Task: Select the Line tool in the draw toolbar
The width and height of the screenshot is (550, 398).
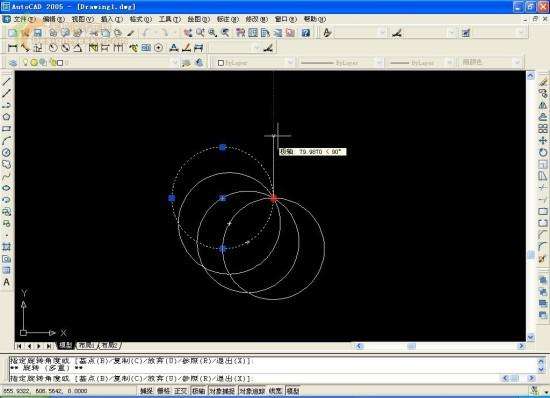Action: point(7,81)
